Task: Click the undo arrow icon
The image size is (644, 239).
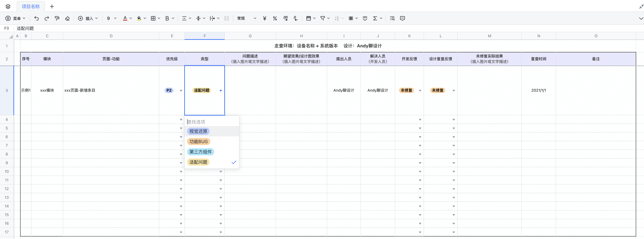Action: [x=37, y=18]
